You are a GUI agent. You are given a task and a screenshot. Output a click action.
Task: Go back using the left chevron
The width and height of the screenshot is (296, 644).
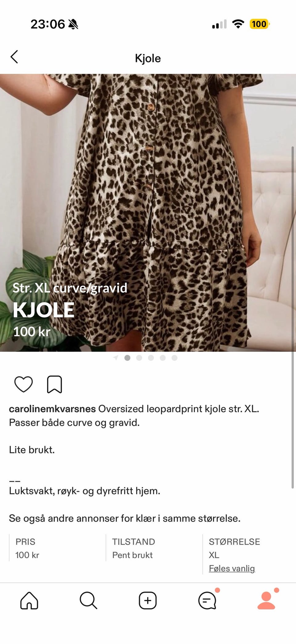[14, 57]
